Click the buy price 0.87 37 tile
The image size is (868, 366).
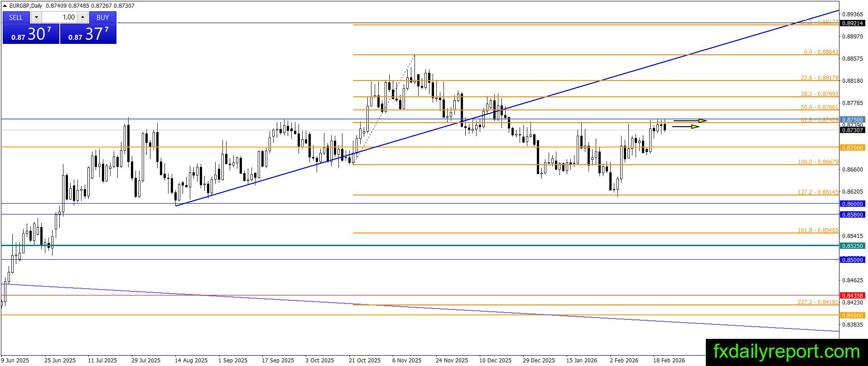pos(88,34)
